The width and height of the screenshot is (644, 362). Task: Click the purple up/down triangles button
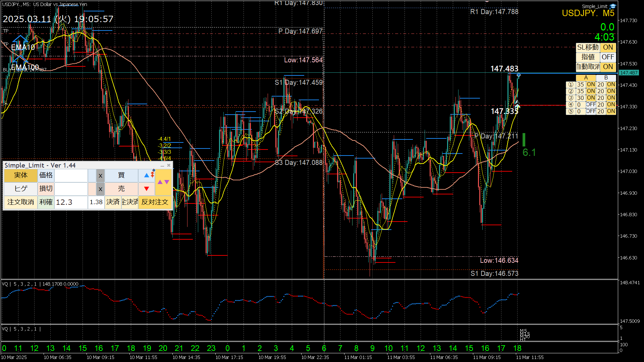[x=163, y=182]
